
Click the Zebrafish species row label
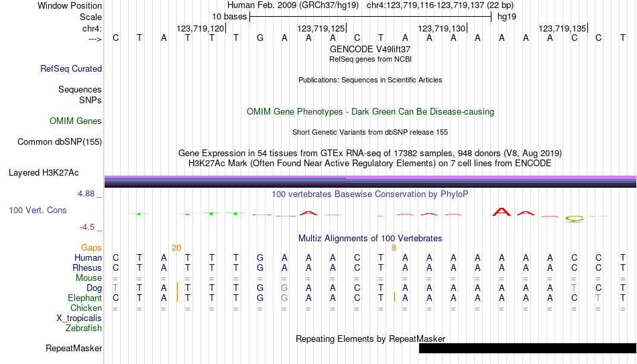[84, 328]
